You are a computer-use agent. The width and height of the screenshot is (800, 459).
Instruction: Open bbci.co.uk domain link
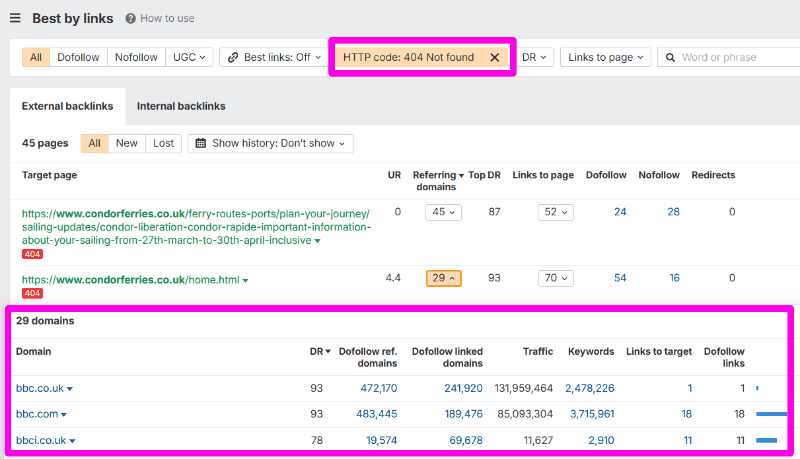(41, 440)
